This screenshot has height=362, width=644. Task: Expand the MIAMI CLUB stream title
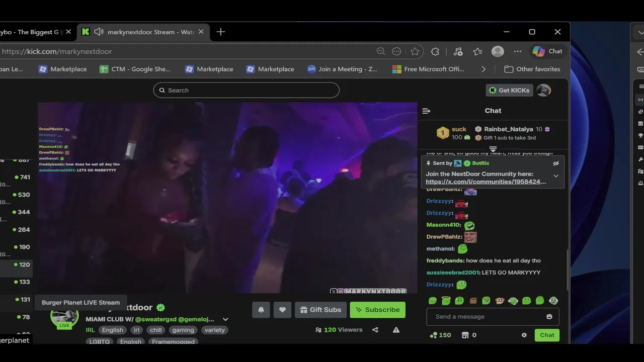pyautogui.click(x=225, y=319)
